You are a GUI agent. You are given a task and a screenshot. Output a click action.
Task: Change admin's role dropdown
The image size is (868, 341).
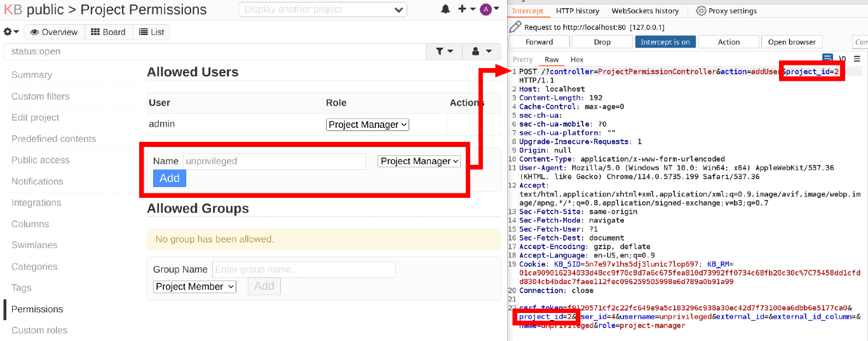click(x=367, y=125)
